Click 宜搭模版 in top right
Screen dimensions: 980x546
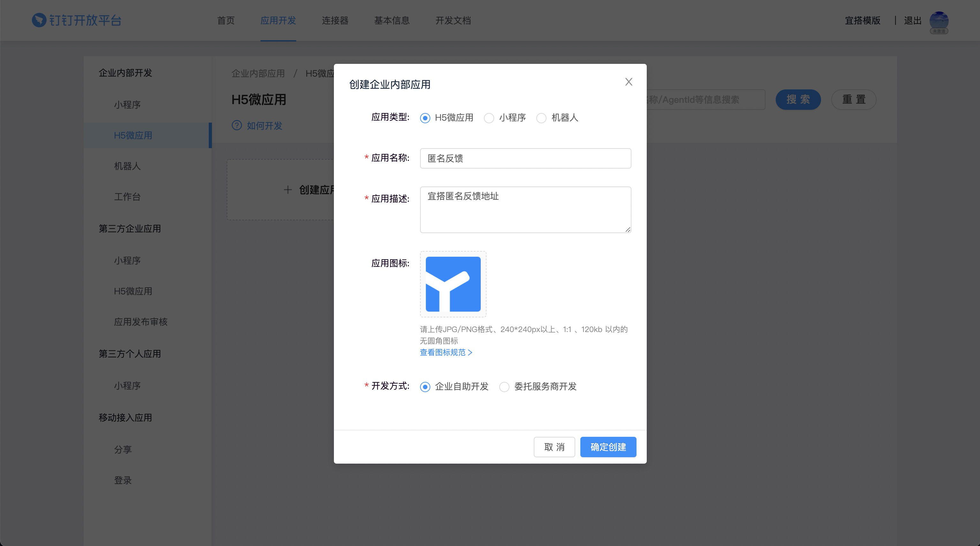coord(863,20)
